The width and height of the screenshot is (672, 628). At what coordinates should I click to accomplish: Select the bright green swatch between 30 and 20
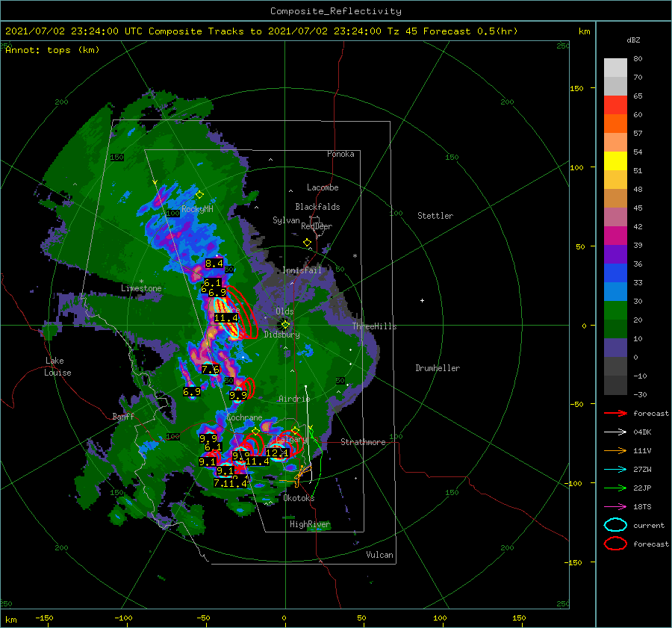[615, 310]
